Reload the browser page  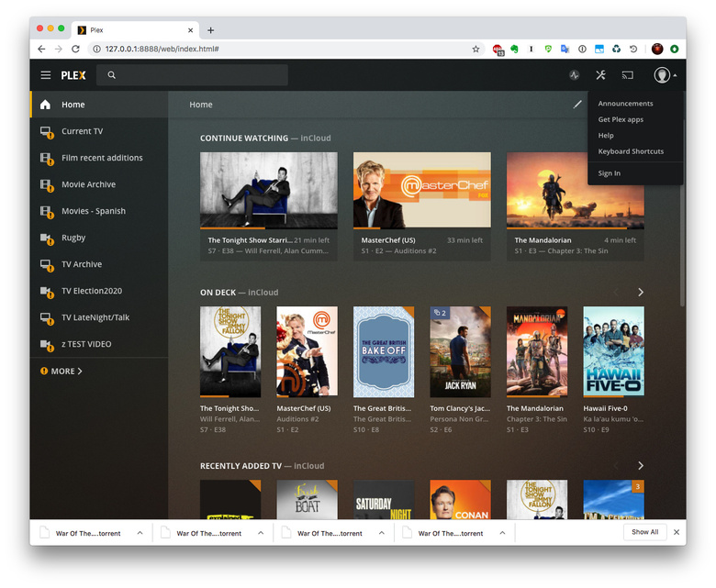coord(75,49)
